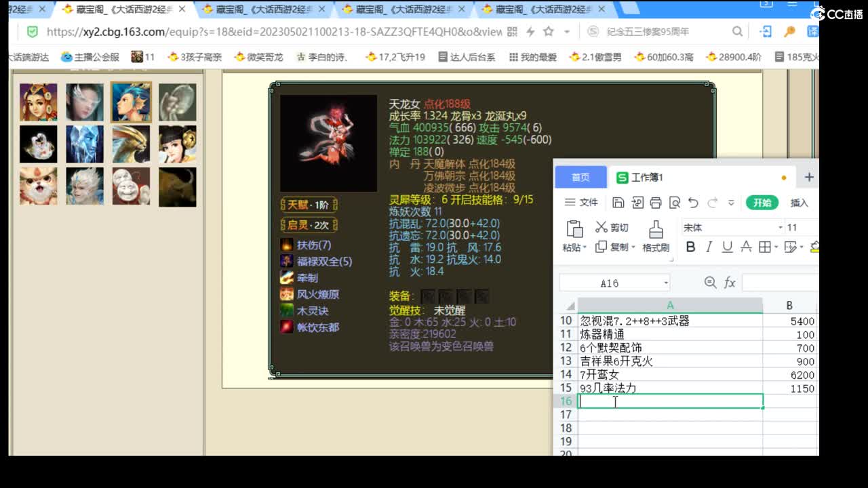Click the magnifier icon beside fx
The image size is (868, 488).
click(x=711, y=282)
